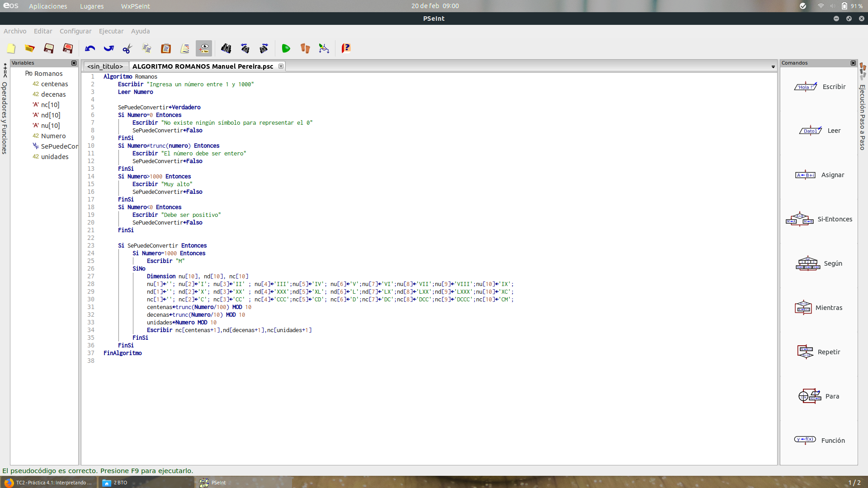The width and height of the screenshot is (868, 488).
Task: Insert the Si-Entonces command
Action: point(819,219)
